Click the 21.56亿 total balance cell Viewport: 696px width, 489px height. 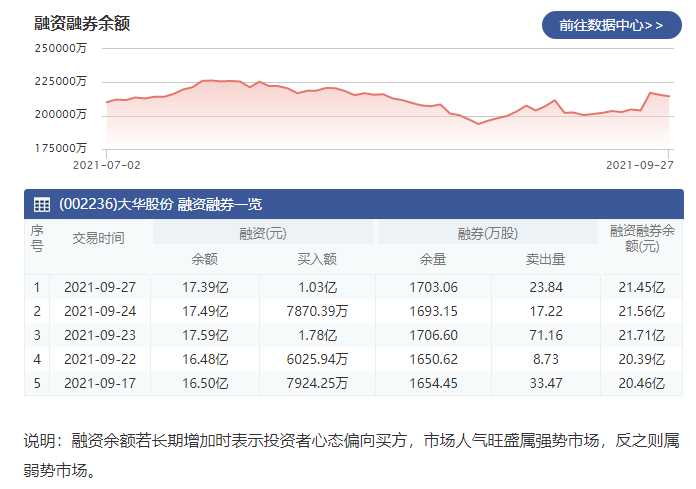click(x=642, y=312)
